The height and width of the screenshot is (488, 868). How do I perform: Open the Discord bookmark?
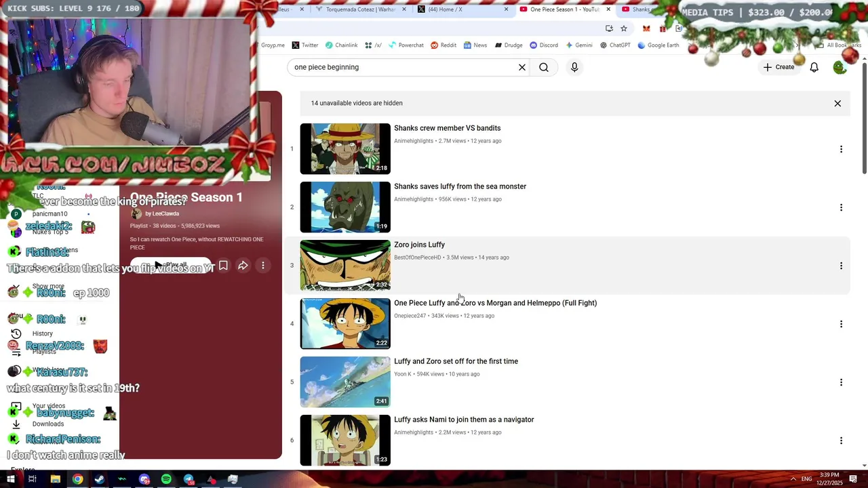pyautogui.click(x=544, y=45)
